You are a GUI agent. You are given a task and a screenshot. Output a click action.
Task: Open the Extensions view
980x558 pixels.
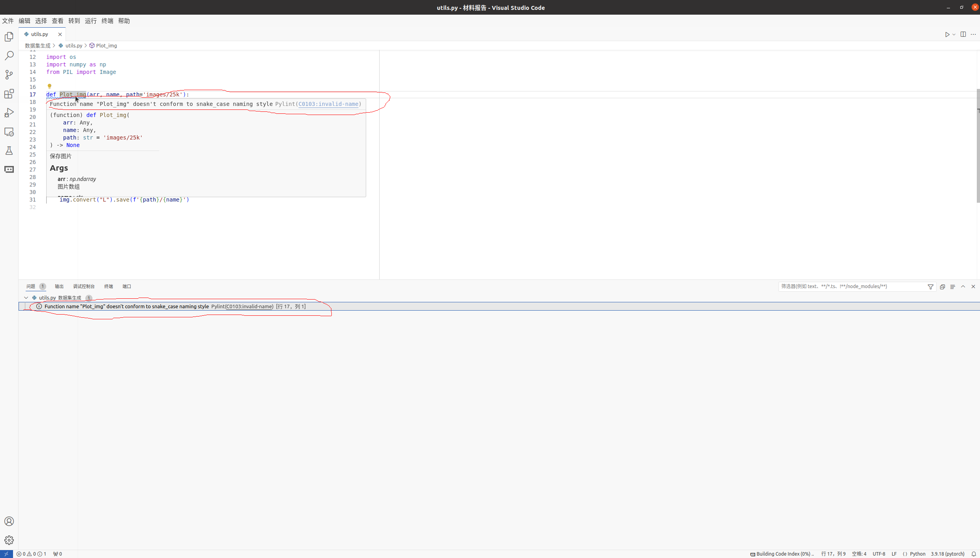[9, 94]
